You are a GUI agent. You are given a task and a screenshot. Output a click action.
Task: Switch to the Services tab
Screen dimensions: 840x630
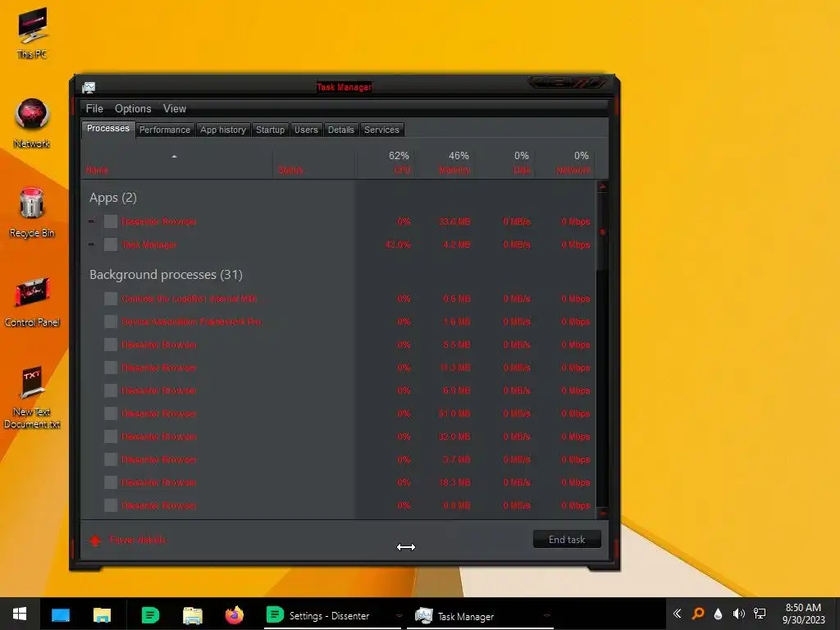click(x=381, y=130)
